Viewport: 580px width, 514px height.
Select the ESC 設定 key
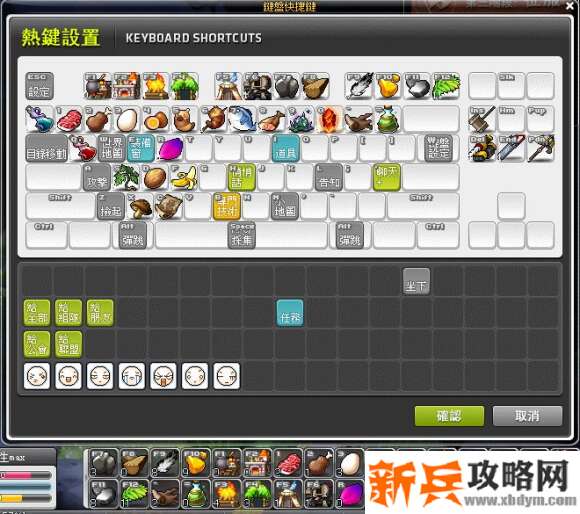tap(40, 86)
